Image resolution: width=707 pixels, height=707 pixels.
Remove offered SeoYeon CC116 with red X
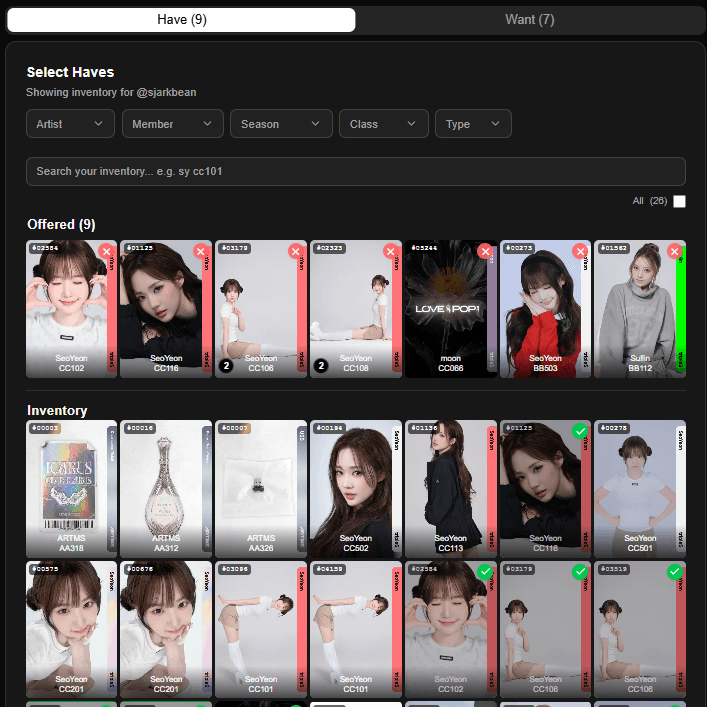coord(201,251)
